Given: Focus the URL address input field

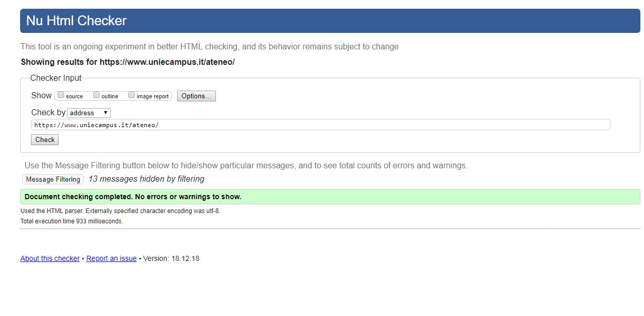Looking at the screenshot, I should pyautogui.click(x=320, y=125).
